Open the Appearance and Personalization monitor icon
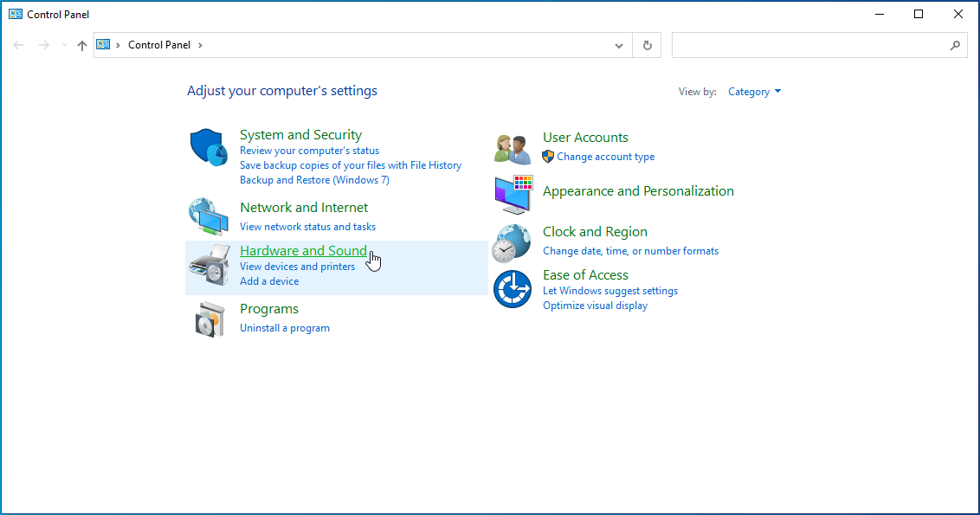This screenshot has width=980, height=515. 513,195
